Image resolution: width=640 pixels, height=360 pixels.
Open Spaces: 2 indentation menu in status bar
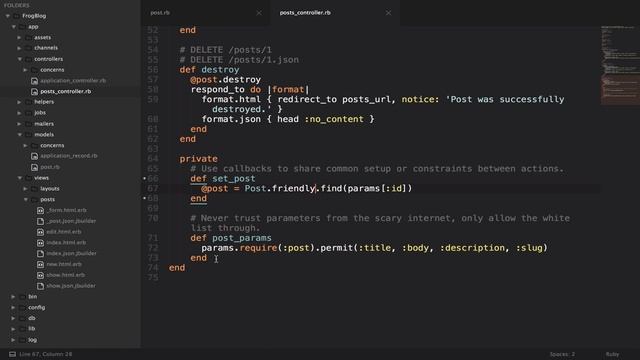[562, 354]
